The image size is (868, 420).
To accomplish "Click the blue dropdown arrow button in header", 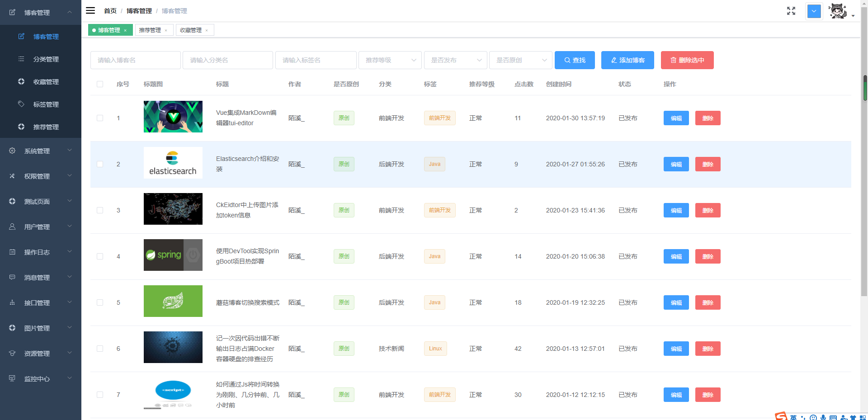I will (x=814, y=11).
